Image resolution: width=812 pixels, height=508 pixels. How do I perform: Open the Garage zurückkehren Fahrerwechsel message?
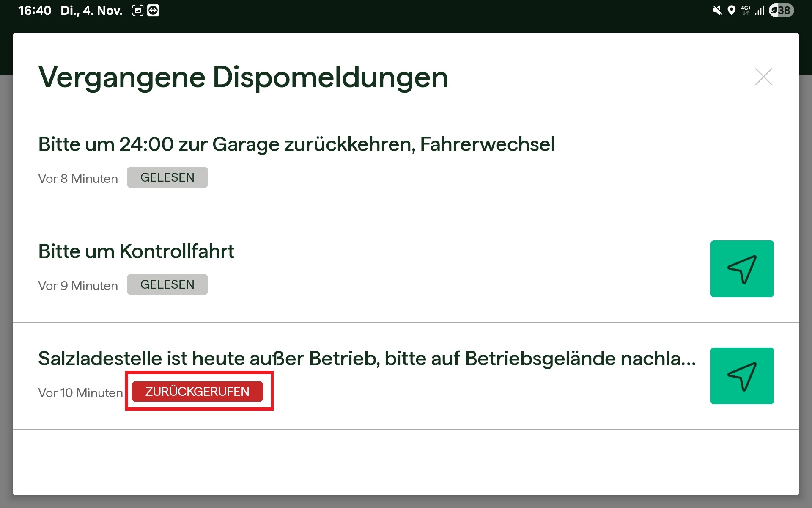pyautogui.click(x=296, y=144)
